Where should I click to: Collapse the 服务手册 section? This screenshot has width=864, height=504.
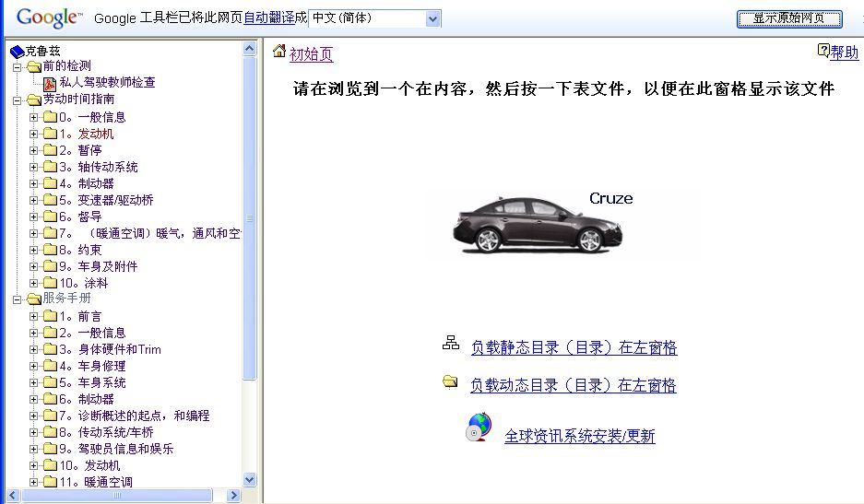(x=18, y=299)
